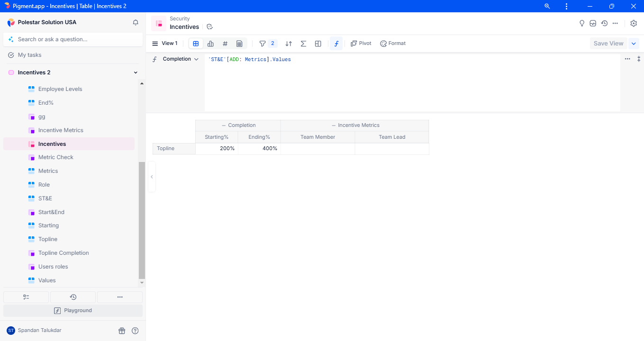This screenshot has width=644, height=341.
Task: Open the Metrics list
Action: tap(48, 171)
